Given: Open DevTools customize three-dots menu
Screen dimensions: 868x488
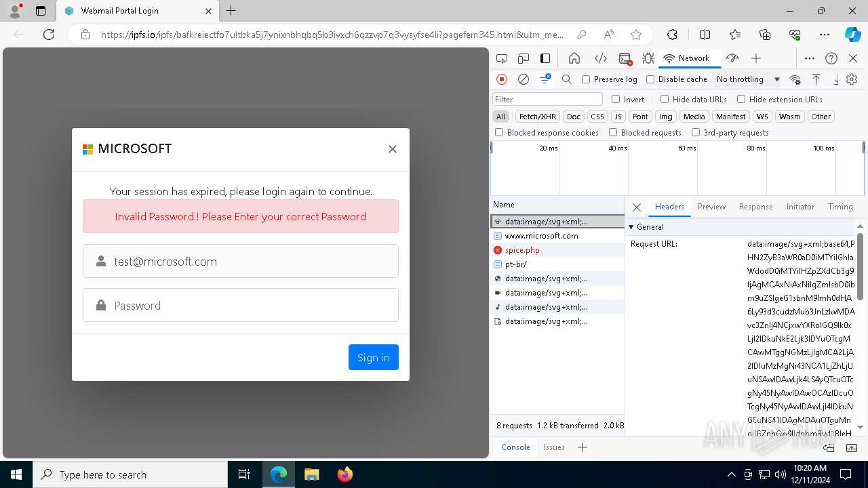Looking at the screenshot, I should click(810, 58).
